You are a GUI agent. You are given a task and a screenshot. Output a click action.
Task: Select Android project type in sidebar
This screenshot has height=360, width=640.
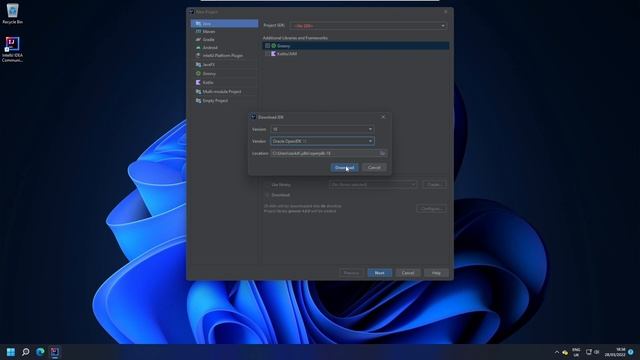[224, 47]
